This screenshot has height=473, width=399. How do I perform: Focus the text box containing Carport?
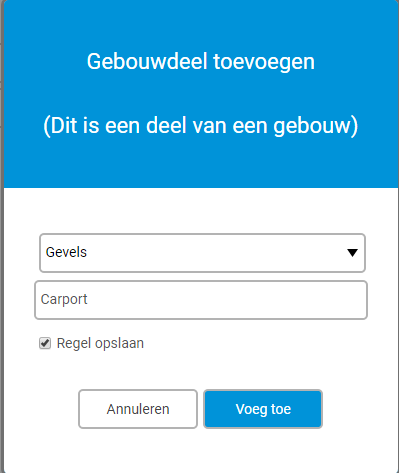click(x=201, y=300)
